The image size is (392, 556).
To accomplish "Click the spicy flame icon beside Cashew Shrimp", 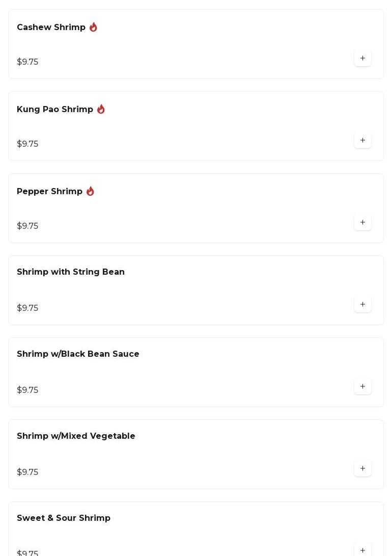I will click(x=93, y=27).
